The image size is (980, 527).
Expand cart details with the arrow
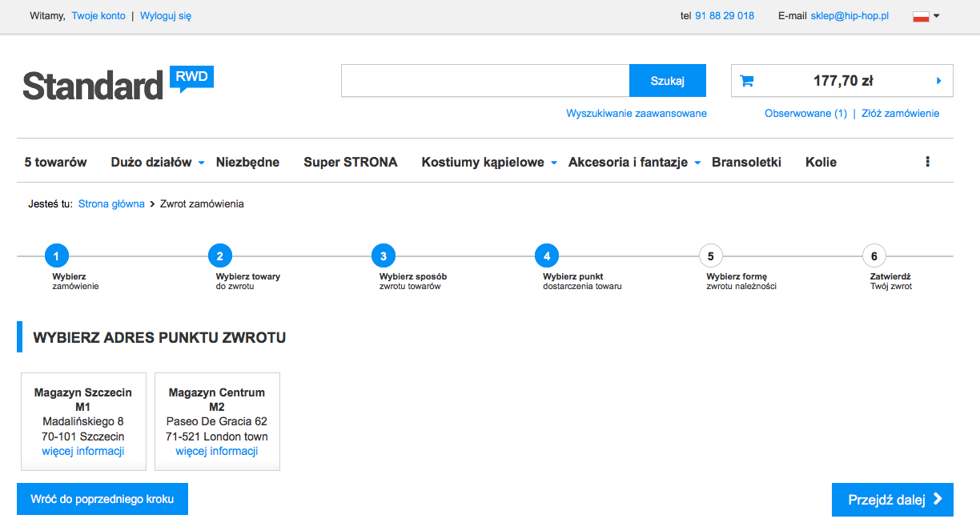[x=938, y=81]
